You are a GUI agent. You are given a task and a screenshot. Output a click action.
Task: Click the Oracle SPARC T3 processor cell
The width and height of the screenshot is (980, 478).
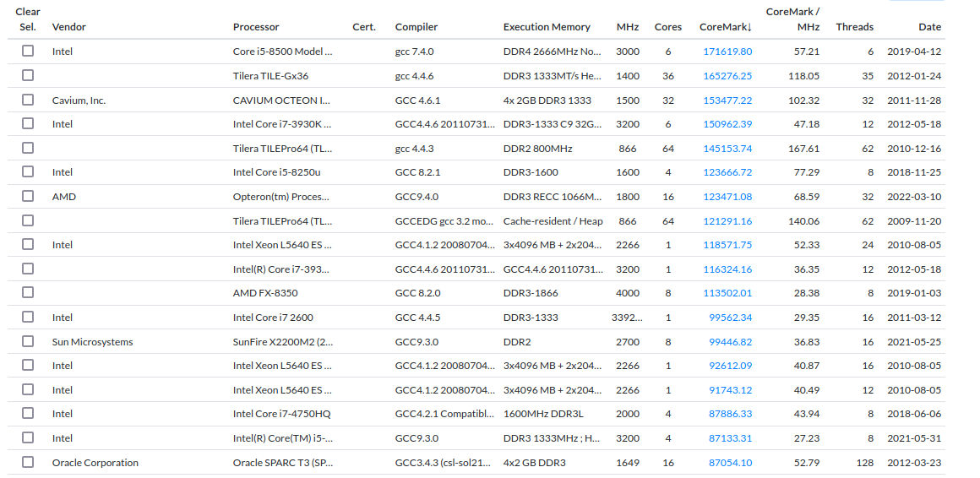(282, 463)
